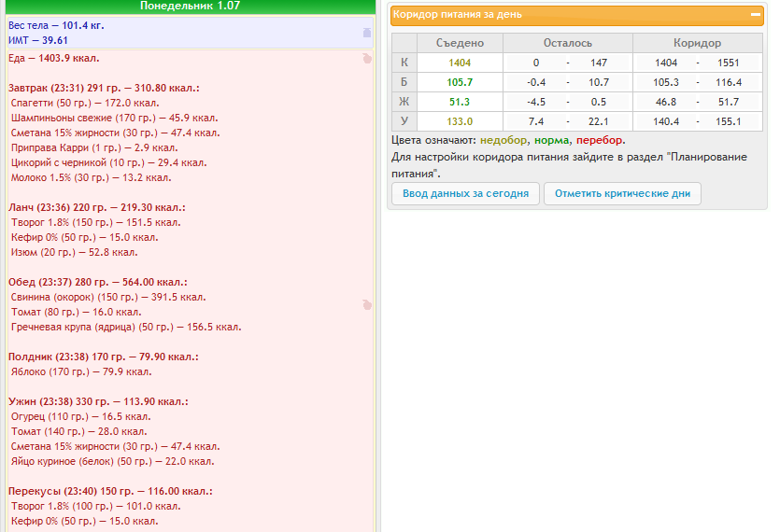Viewport: 780px width, 532px height.
Task: Select Творог 1.8% (100 гр.) entry
Action: 96,506
